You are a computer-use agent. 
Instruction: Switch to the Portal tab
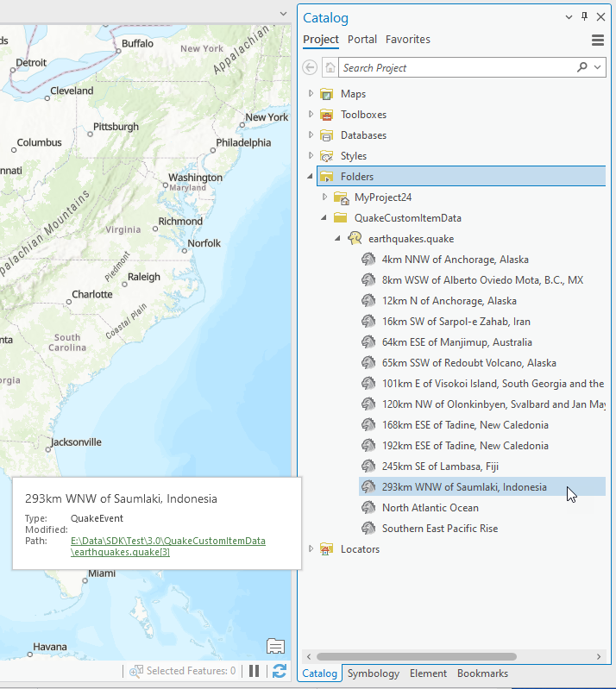click(x=361, y=40)
